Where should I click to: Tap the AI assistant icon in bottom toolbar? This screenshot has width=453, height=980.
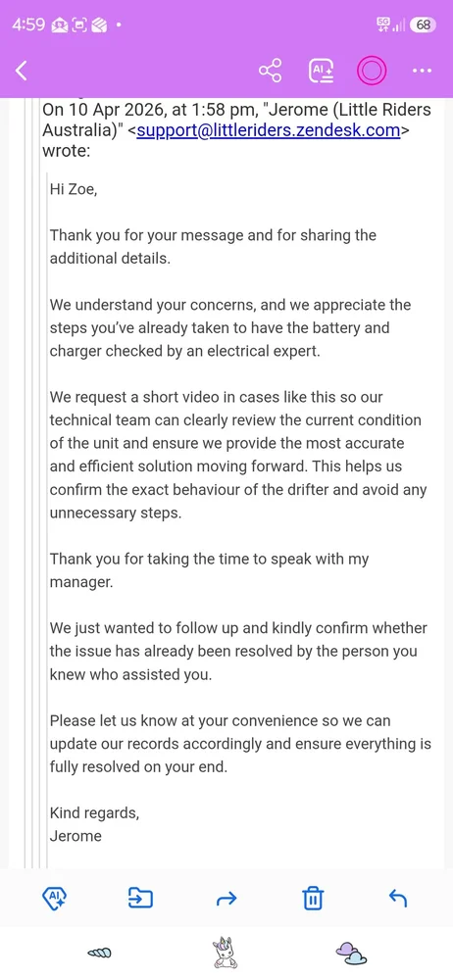[55, 899]
